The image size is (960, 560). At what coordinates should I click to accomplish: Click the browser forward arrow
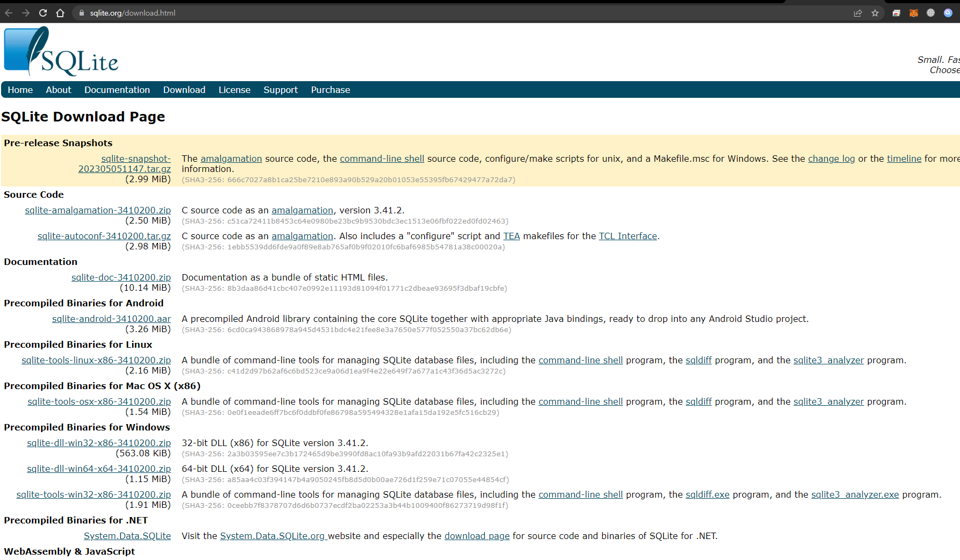pyautogui.click(x=26, y=13)
